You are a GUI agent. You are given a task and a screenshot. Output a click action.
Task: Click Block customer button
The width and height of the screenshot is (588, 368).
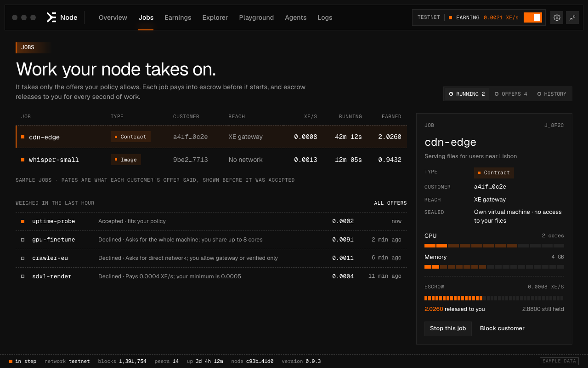click(502, 328)
